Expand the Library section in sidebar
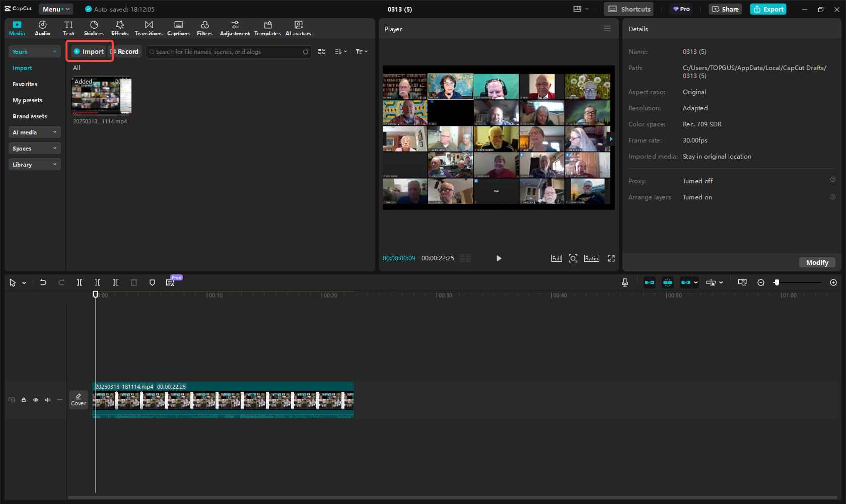 [34, 165]
